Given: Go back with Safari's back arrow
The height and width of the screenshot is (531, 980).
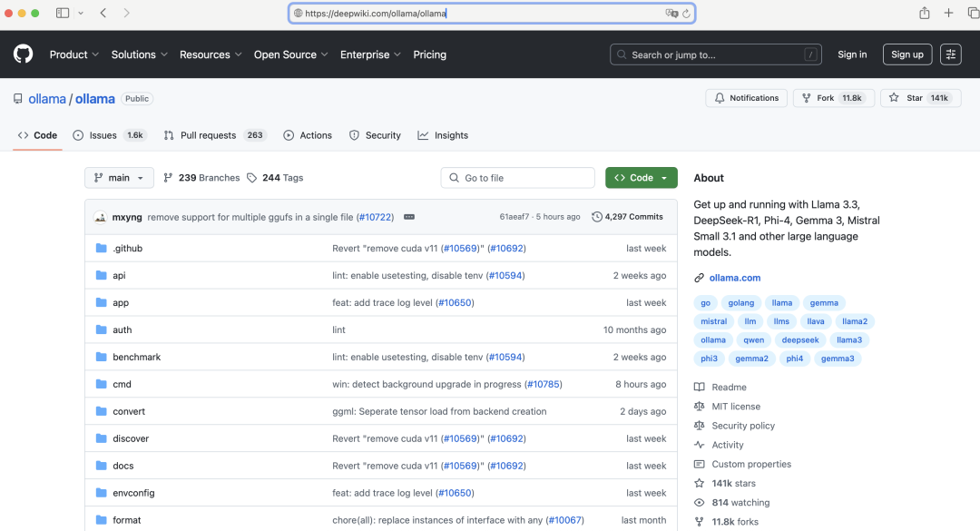Looking at the screenshot, I should [x=103, y=13].
